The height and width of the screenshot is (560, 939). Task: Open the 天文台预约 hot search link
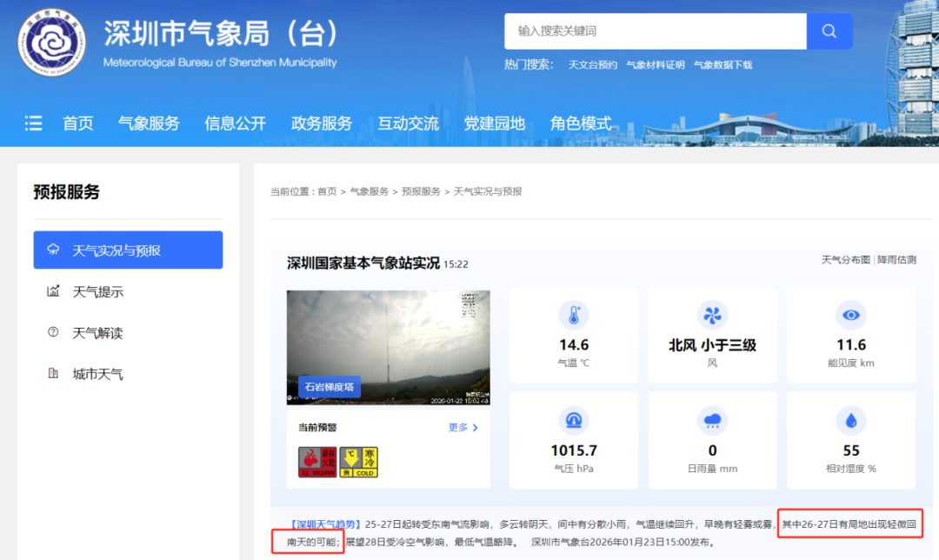click(x=592, y=65)
